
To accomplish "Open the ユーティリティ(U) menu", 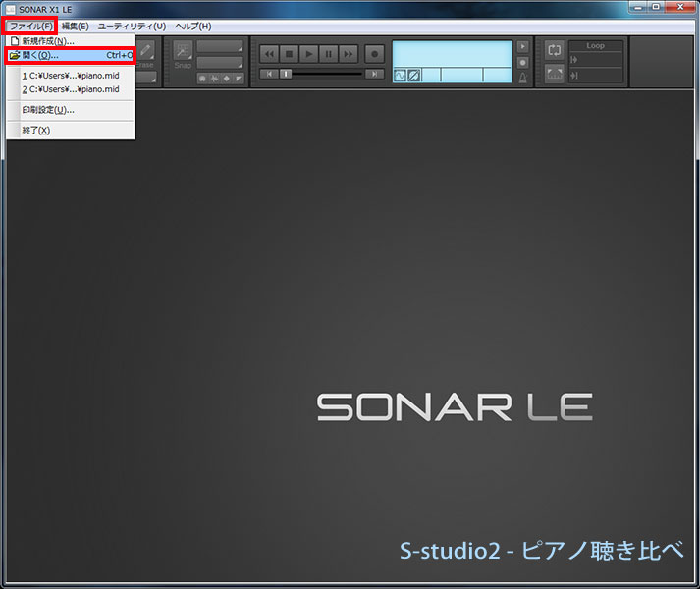I will [132, 26].
